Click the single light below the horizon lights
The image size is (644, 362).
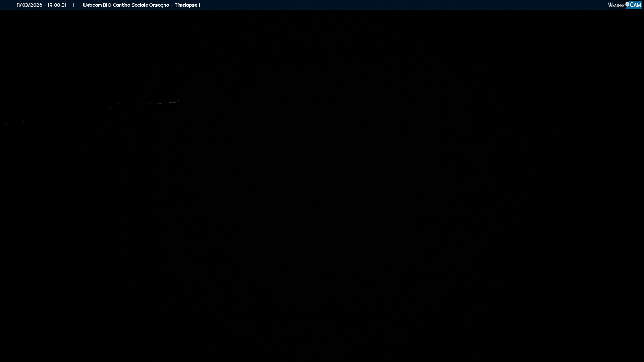tap(125, 114)
